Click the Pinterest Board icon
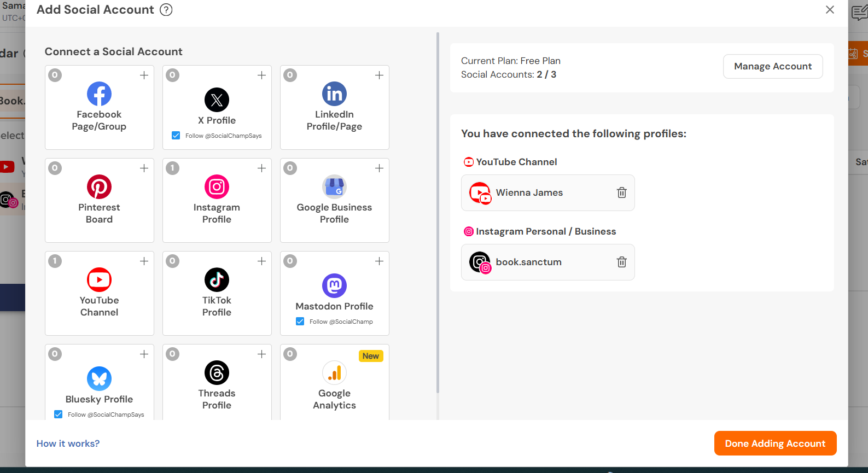This screenshot has height=473, width=868. [x=99, y=187]
